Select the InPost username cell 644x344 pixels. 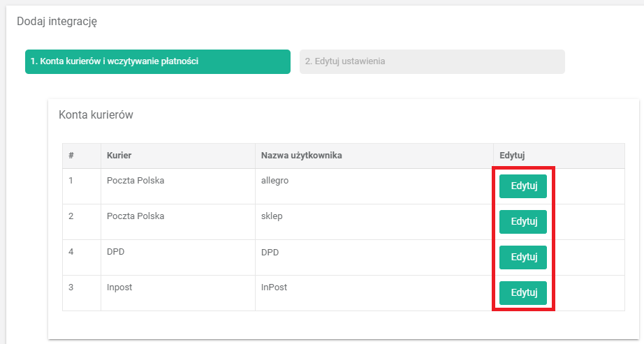(x=274, y=287)
